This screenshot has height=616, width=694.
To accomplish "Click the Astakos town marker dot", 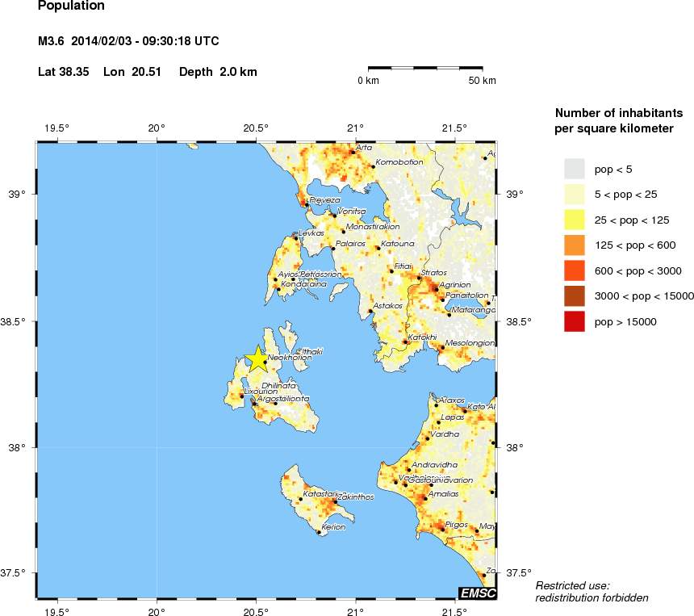I will pos(370,311).
